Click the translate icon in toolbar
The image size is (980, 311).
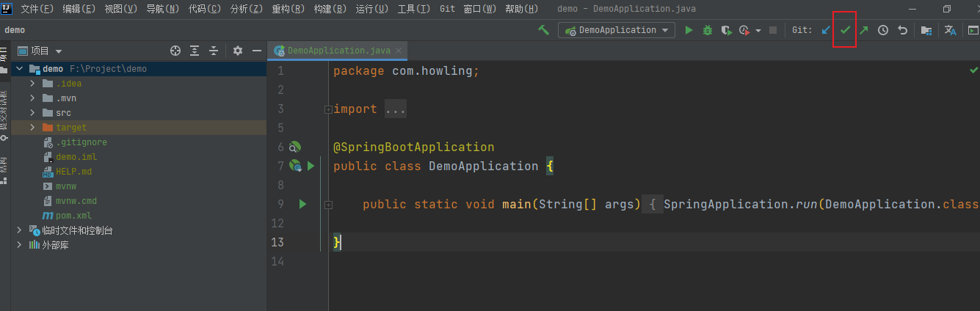point(950,30)
